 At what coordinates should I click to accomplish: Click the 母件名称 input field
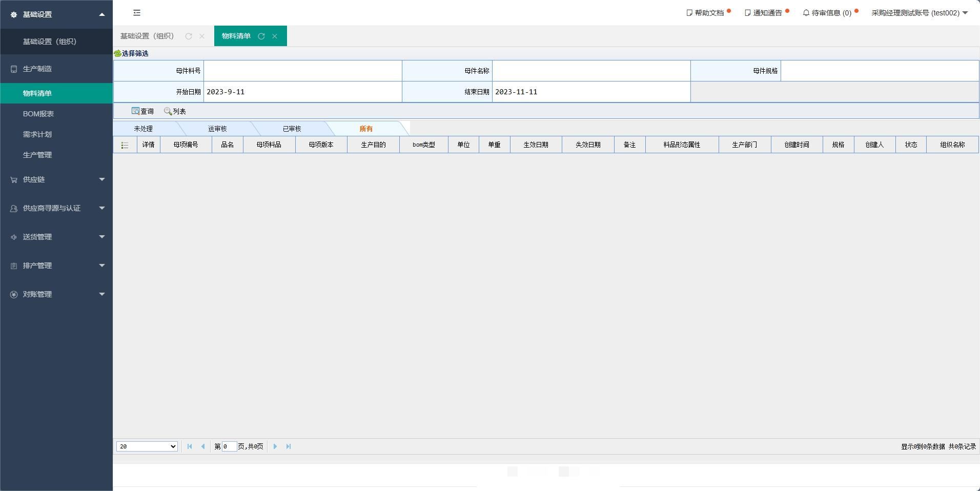(591, 71)
